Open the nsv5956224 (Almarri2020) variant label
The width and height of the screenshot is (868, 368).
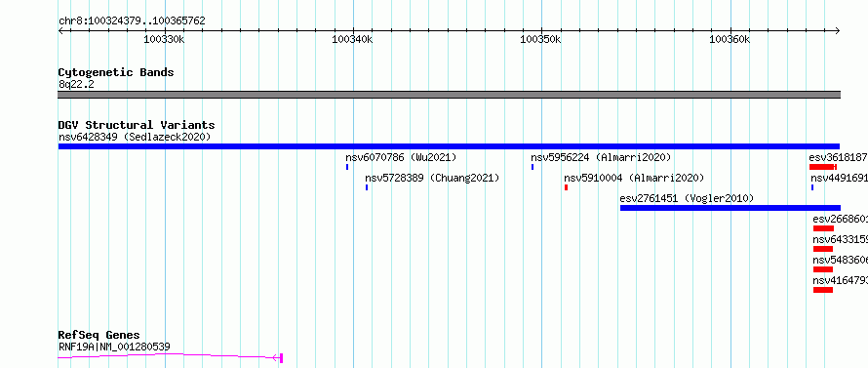pos(601,157)
